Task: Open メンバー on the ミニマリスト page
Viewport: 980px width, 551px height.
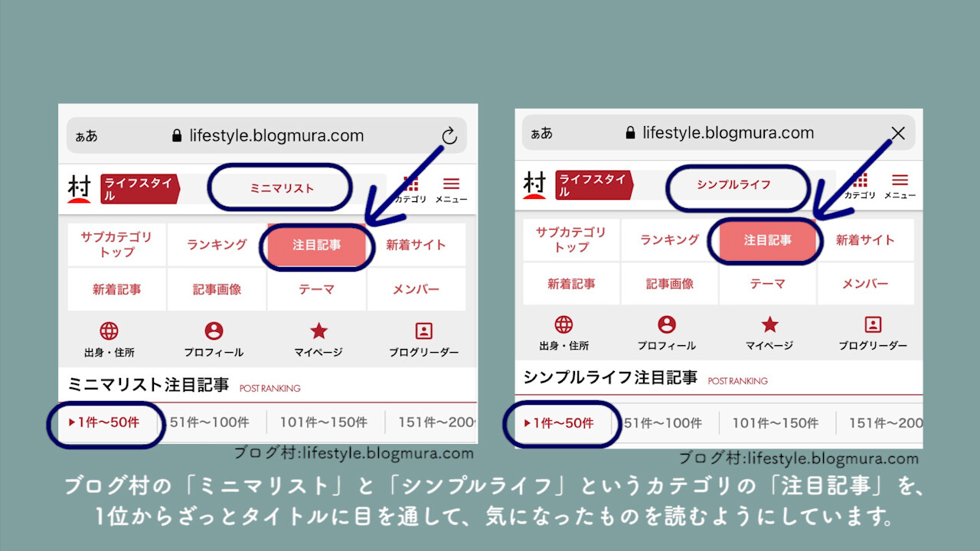Action: (416, 289)
